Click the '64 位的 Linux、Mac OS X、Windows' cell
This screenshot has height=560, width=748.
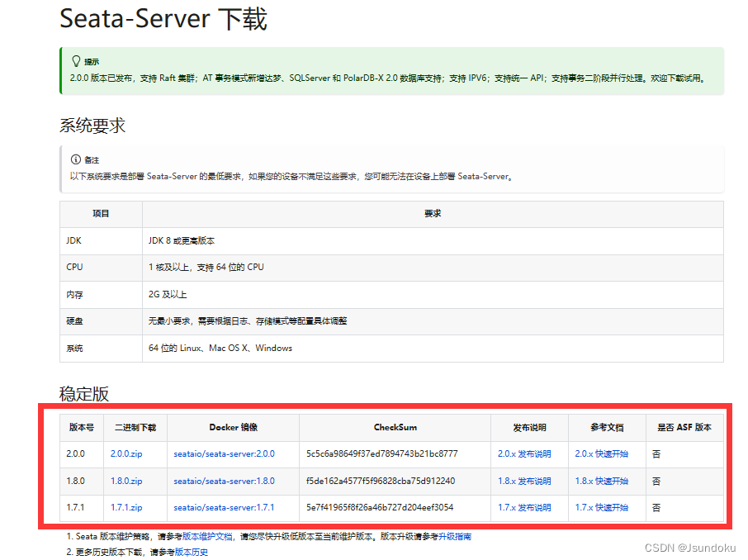point(433,349)
